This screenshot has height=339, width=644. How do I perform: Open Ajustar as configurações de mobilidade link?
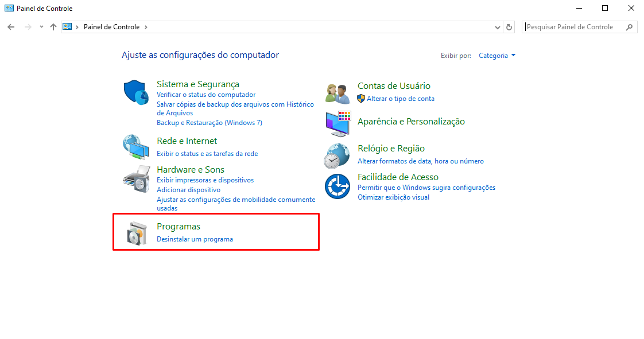[236, 204]
